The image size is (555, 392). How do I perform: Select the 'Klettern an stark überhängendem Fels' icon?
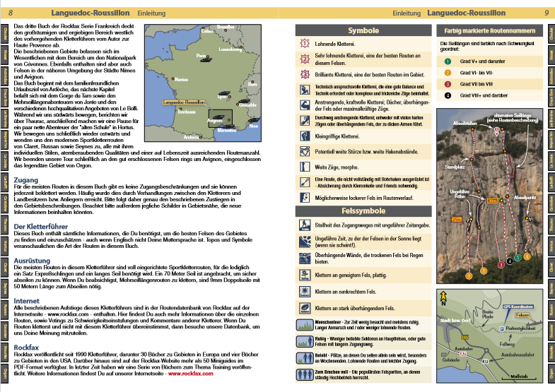tap(305, 308)
